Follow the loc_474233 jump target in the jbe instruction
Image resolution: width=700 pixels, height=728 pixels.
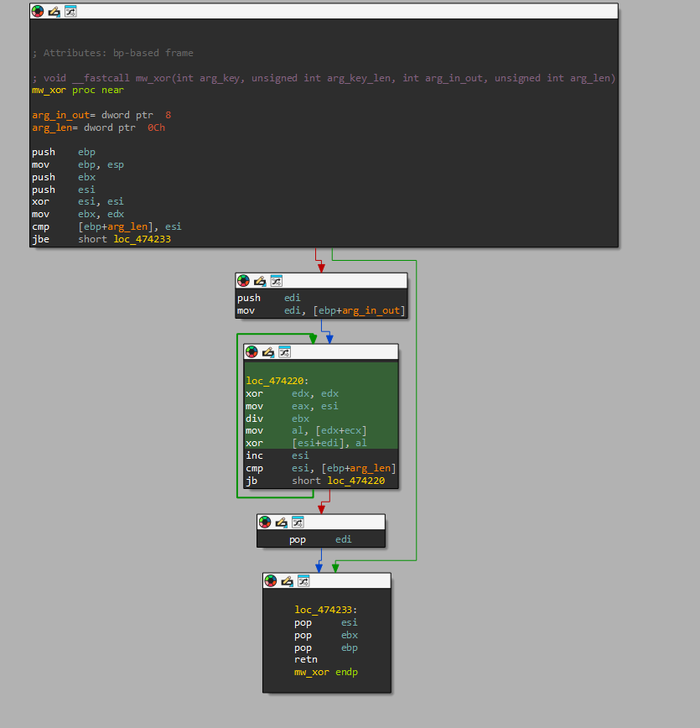click(142, 239)
